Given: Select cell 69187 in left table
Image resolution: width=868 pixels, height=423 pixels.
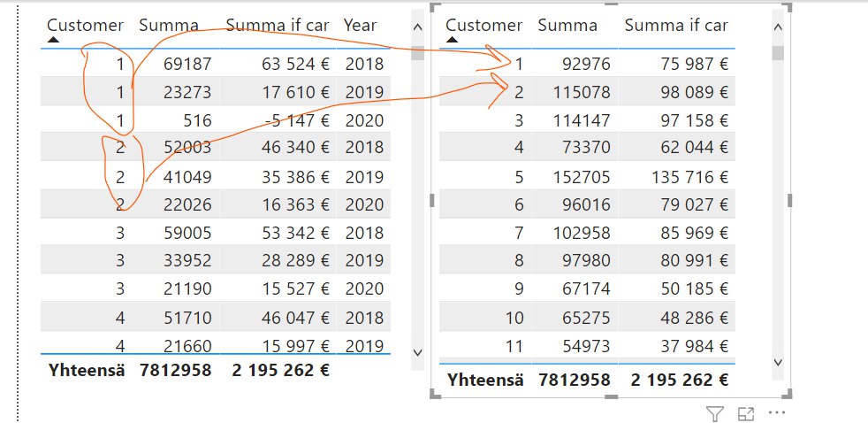Looking at the screenshot, I should [x=187, y=65].
